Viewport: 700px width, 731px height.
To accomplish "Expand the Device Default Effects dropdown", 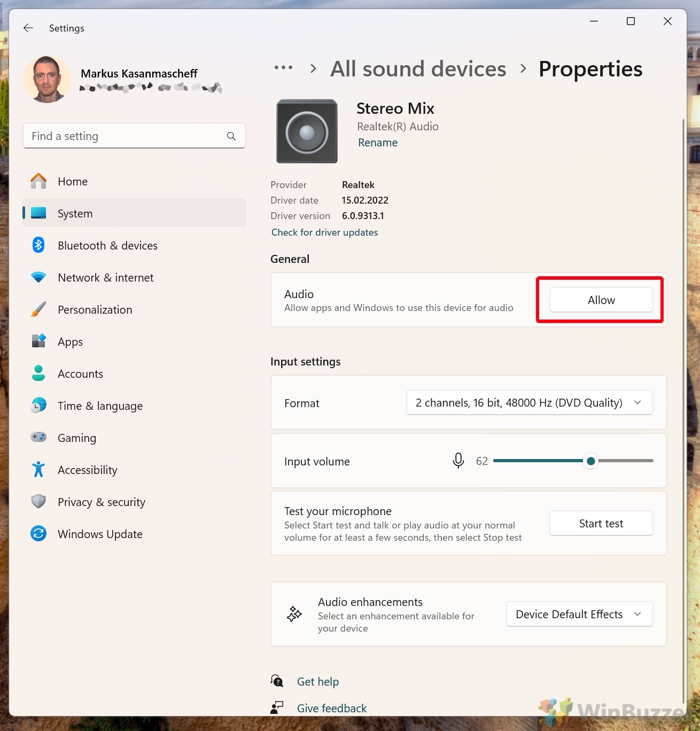I will (580, 614).
